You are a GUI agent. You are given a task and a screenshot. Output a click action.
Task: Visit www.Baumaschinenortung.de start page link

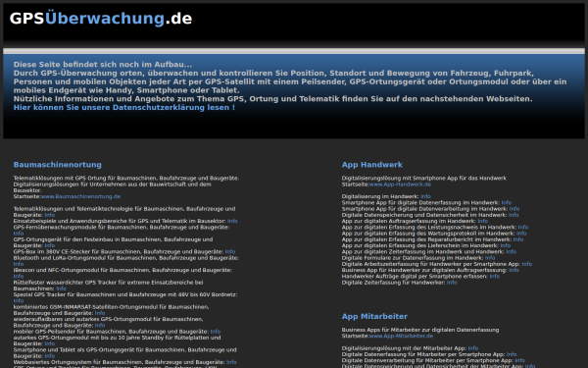pyautogui.click(x=80, y=196)
